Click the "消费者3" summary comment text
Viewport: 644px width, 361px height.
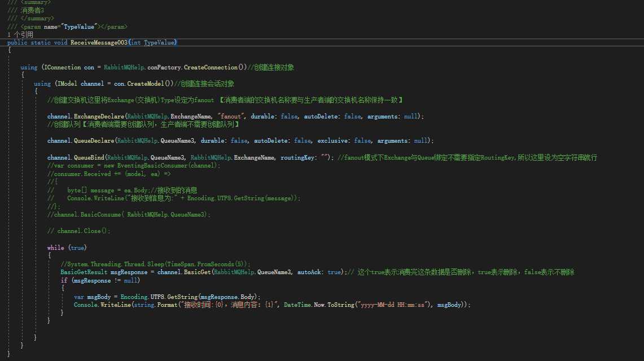(x=32, y=10)
